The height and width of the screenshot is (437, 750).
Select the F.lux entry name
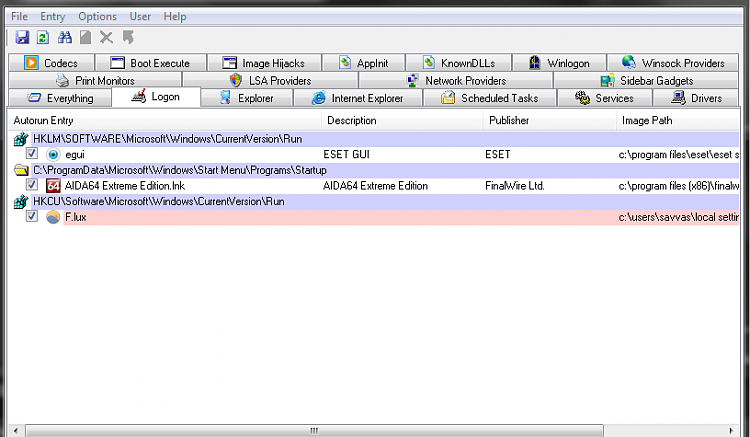coord(76,217)
